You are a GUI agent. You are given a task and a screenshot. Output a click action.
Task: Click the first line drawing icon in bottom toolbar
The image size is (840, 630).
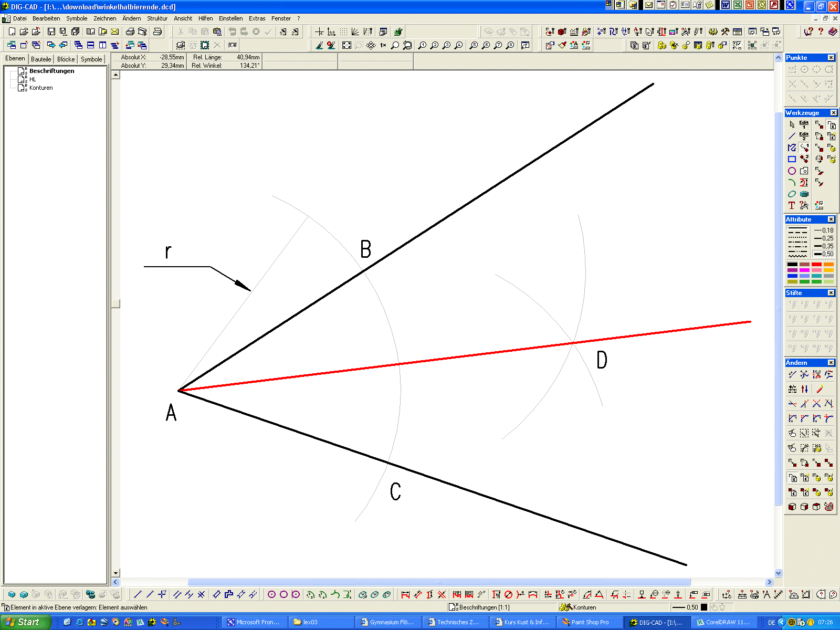[x=138, y=594]
